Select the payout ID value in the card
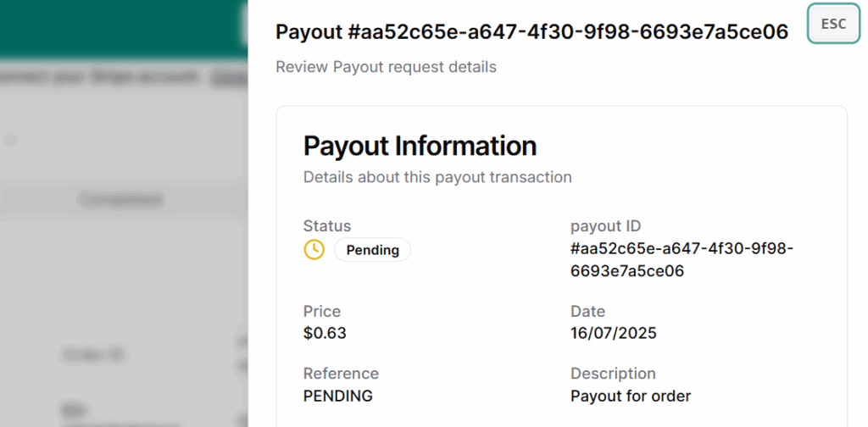Viewport: 868px width, 427px height. coord(682,260)
